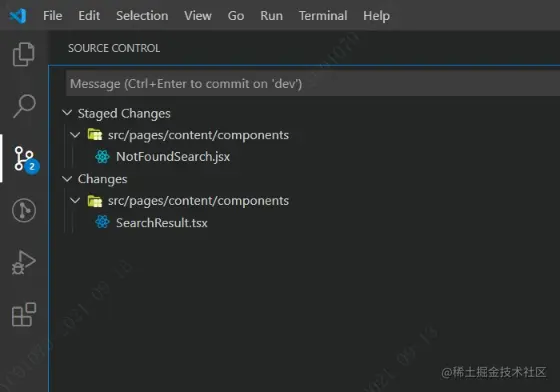
Task: Click the folder icon under Staged Changes
Action: coord(95,135)
